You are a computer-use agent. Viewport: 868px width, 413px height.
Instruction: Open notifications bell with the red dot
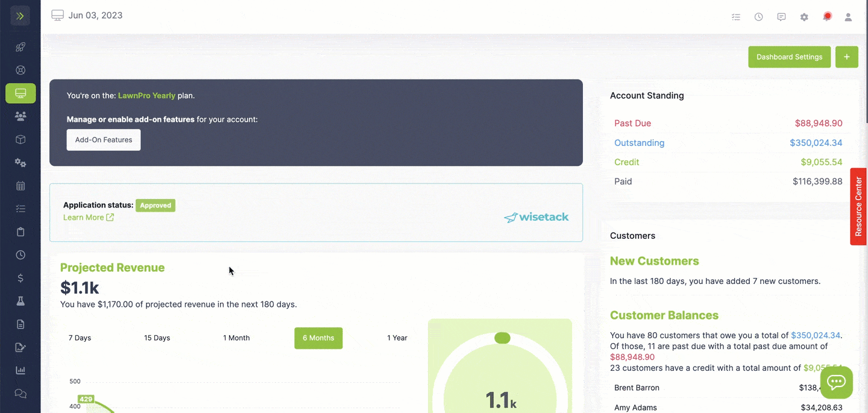(827, 17)
